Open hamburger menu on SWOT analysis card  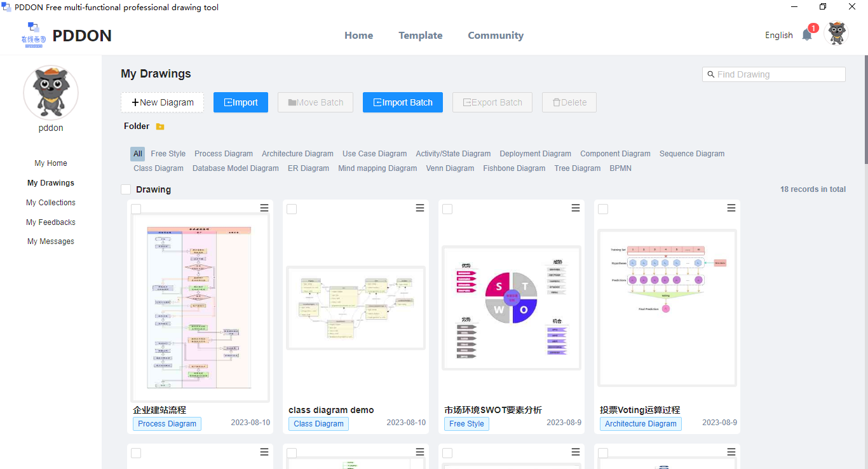576,208
